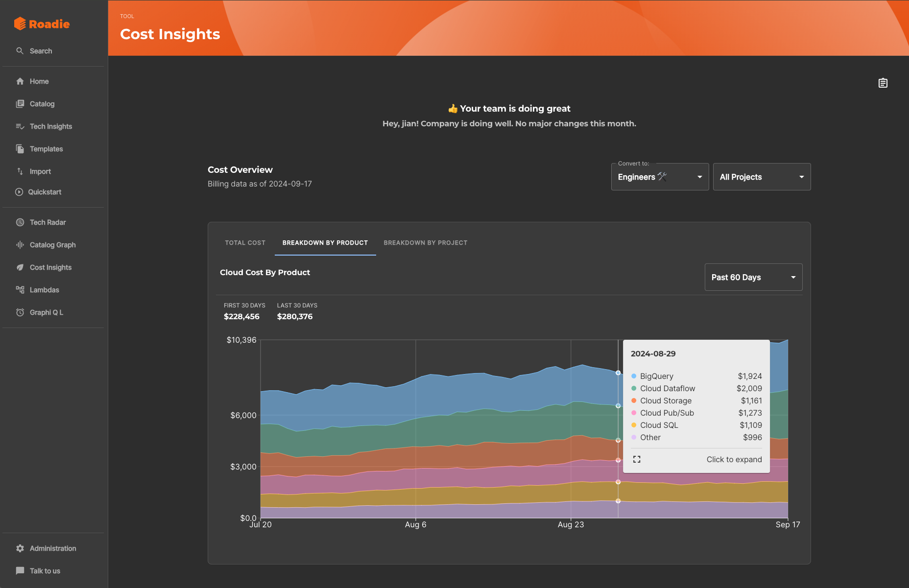Click the $228,456 first 30 days value
Image resolution: width=909 pixels, height=588 pixels.
point(241,316)
